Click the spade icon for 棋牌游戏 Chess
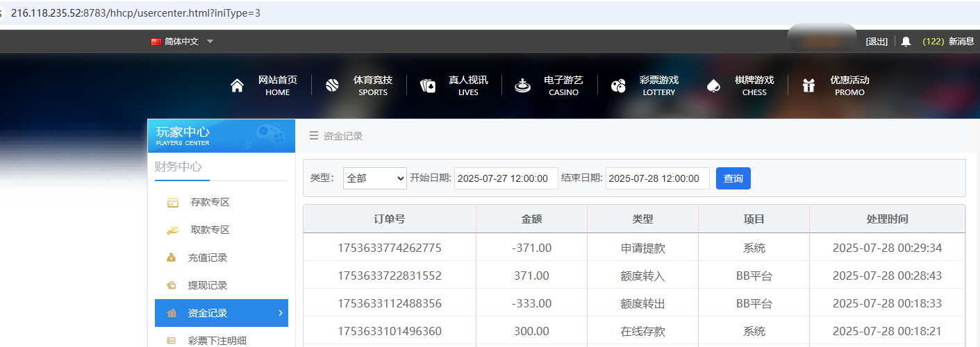980x347 pixels. pyautogui.click(x=713, y=85)
